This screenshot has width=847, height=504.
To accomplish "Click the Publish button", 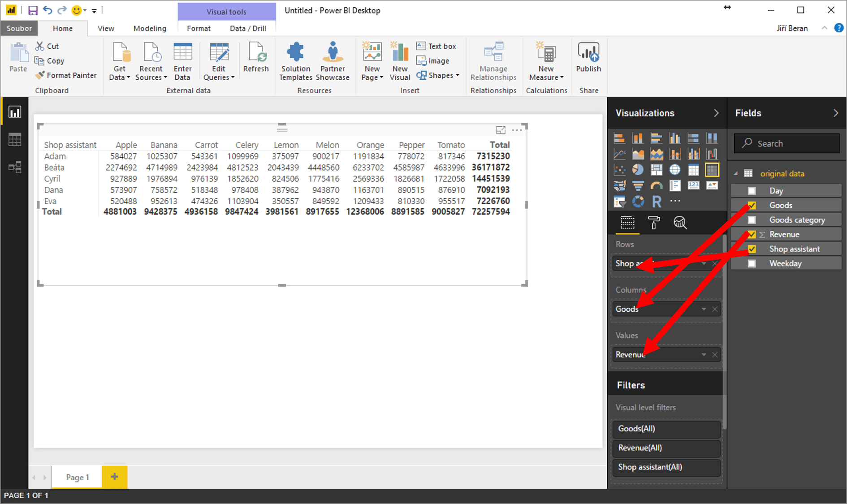I will 588,57.
